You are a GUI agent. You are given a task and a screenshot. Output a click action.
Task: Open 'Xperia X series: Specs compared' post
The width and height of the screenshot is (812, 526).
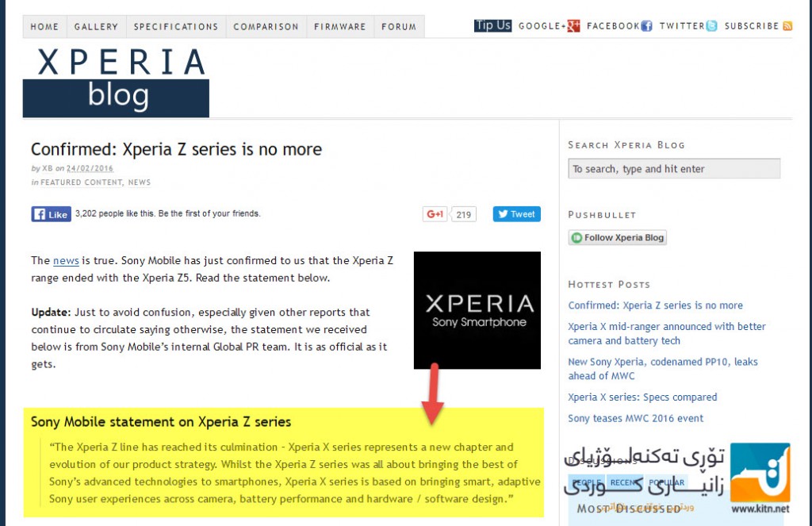tap(642, 397)
